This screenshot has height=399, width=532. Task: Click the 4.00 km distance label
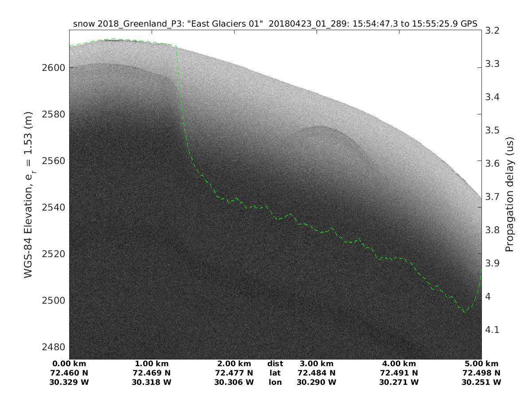(x=399, y=364)
